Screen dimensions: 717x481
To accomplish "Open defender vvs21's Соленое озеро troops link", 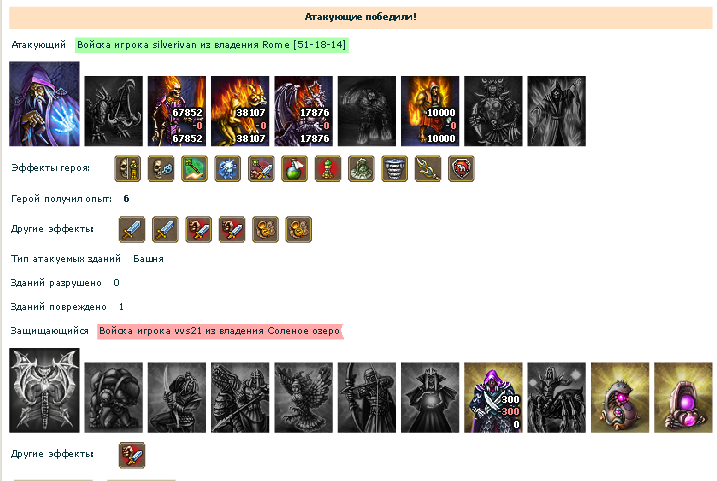I will (219, 331).
